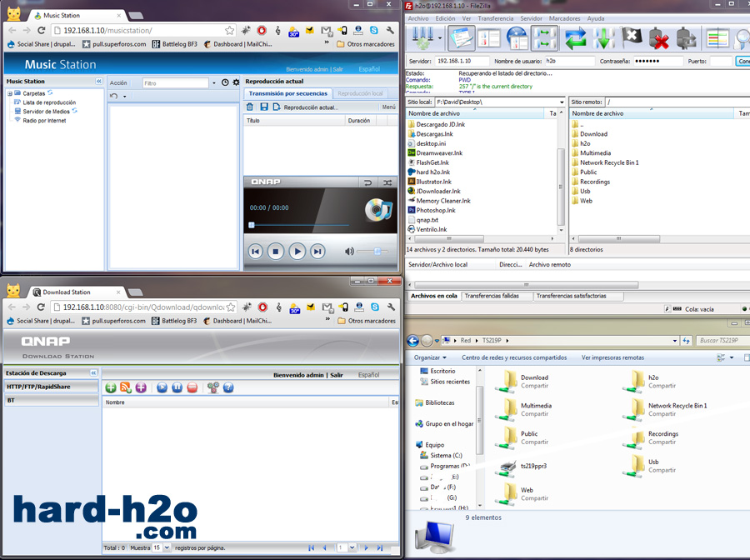Open FileZilla Servidor menu
The height and width of the screenshot is (560, 750).
tap(532, 18)
